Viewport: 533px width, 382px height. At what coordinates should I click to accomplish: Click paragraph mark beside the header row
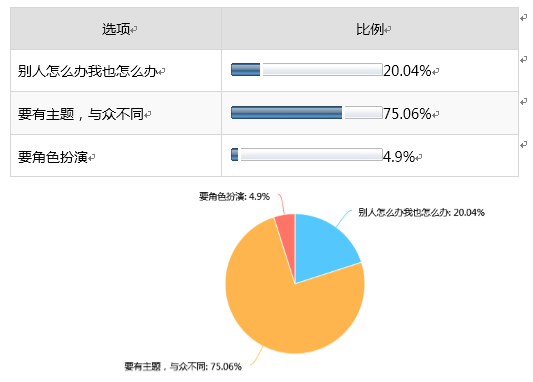(523, 18)
